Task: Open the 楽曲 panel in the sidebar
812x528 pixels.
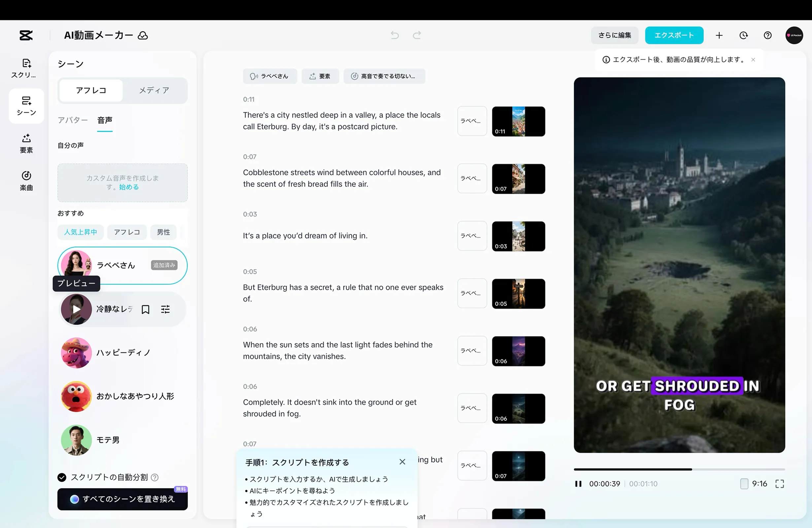Action: 26,181
